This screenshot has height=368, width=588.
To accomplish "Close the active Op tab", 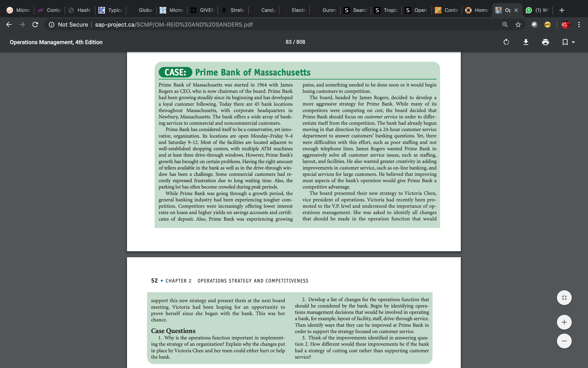I will (x=516, y=10).
